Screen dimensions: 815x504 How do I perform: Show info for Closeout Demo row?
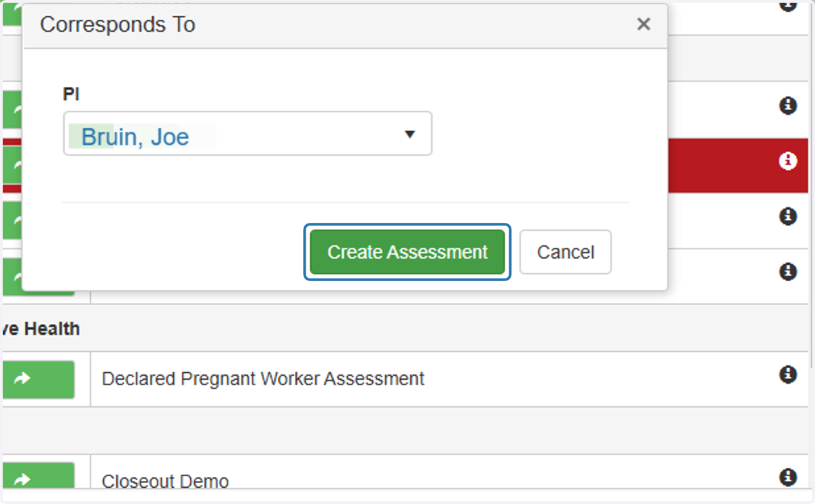(788, 476)
